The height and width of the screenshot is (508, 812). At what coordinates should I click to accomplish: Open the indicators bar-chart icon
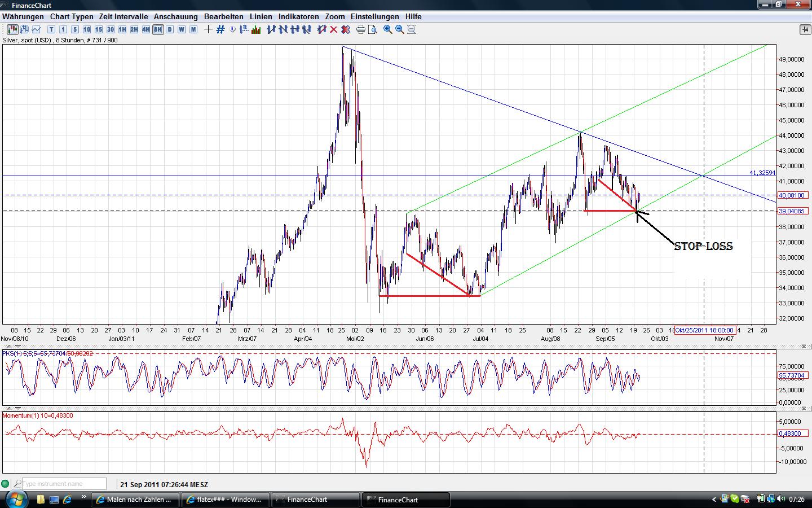pyautogui.click(x=255, y=29)
